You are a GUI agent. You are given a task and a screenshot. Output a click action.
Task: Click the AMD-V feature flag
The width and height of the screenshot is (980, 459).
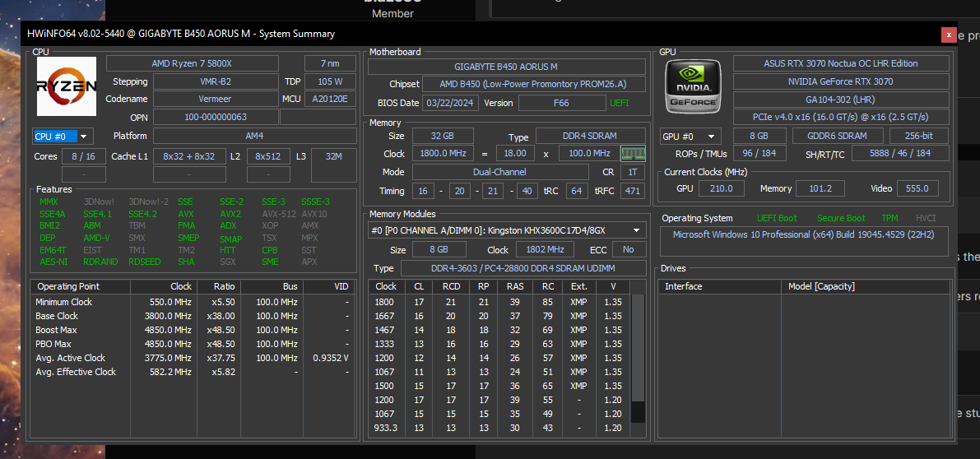tap(97, 238)
